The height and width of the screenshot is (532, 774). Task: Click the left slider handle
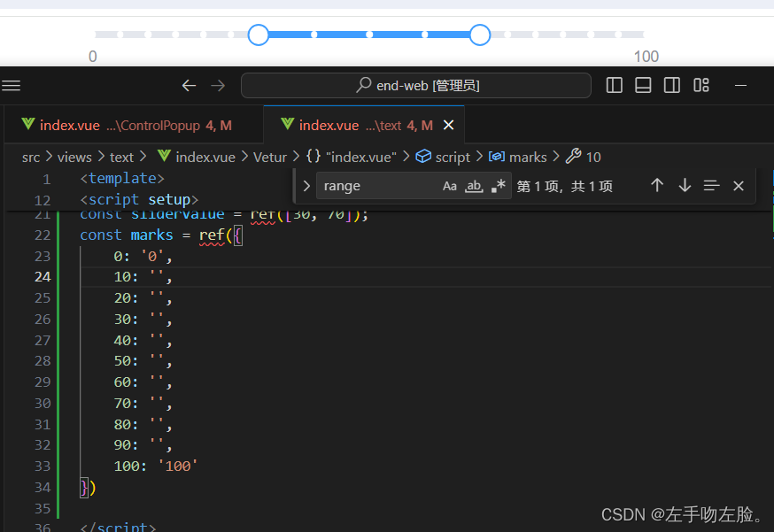tap(259, 35)
